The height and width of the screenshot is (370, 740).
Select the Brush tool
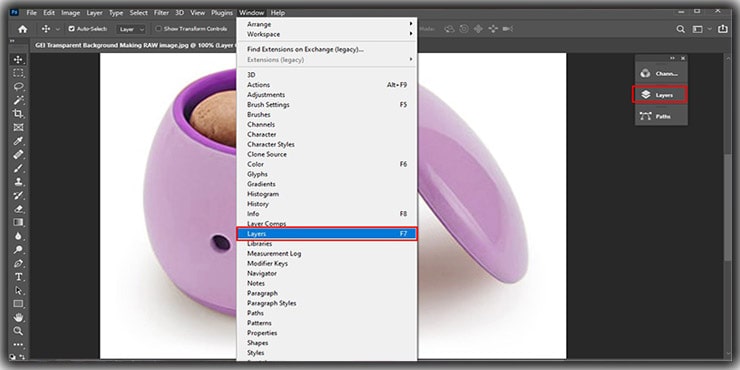[x=18, y=168]
